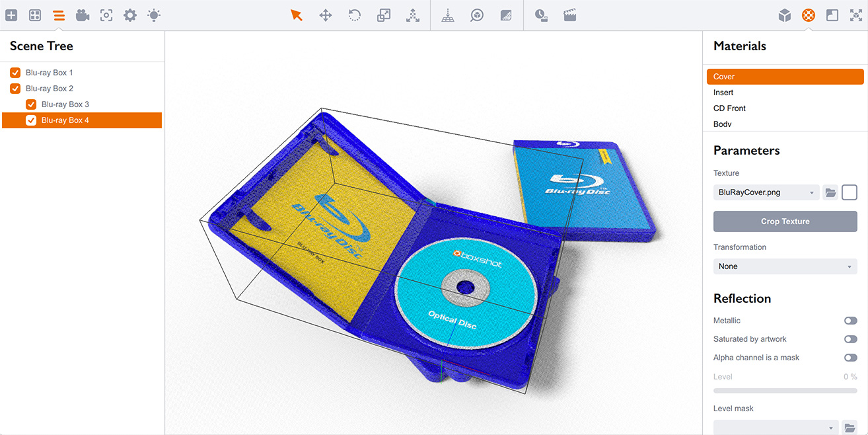The image size is (868, 435).
Task: Select the three-axis arrows tool
Action: click(413, 15)
